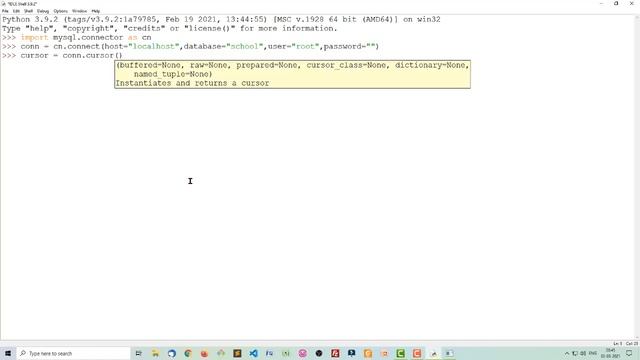Click the Python 3.9.2 version banner text

click(221, 19)
